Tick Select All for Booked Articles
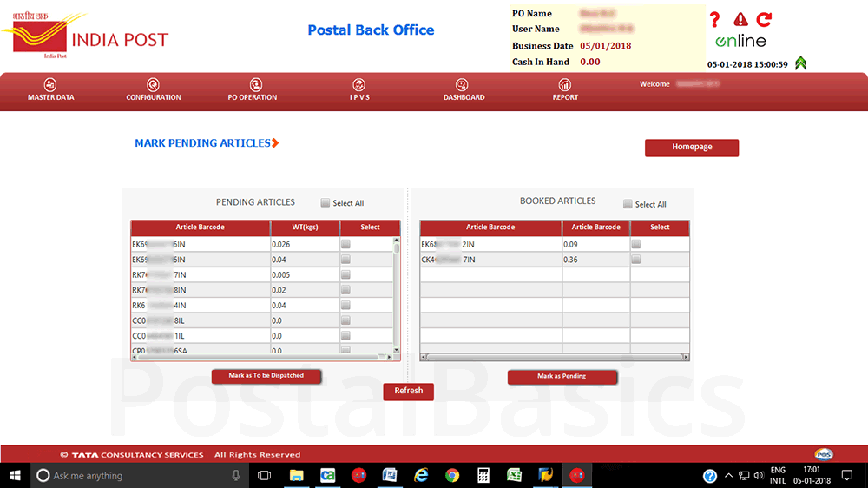This screenshot has width=868, height=488. pos(628,204)
